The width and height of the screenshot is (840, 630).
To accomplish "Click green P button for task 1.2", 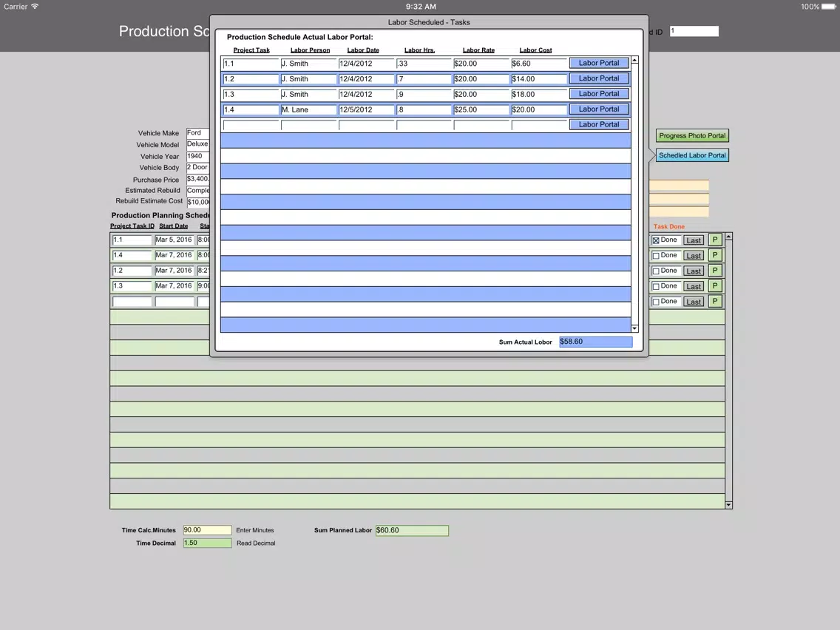I will 714,271.
